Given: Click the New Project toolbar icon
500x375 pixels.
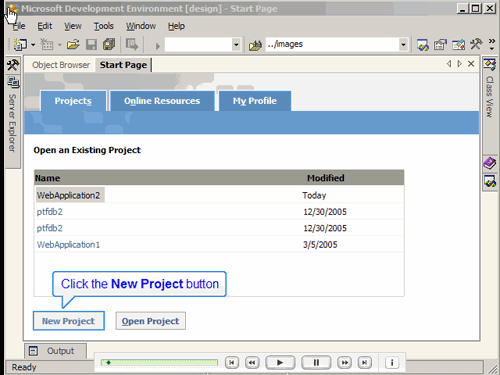Looking at the screenshot, I should pos(20,44).
